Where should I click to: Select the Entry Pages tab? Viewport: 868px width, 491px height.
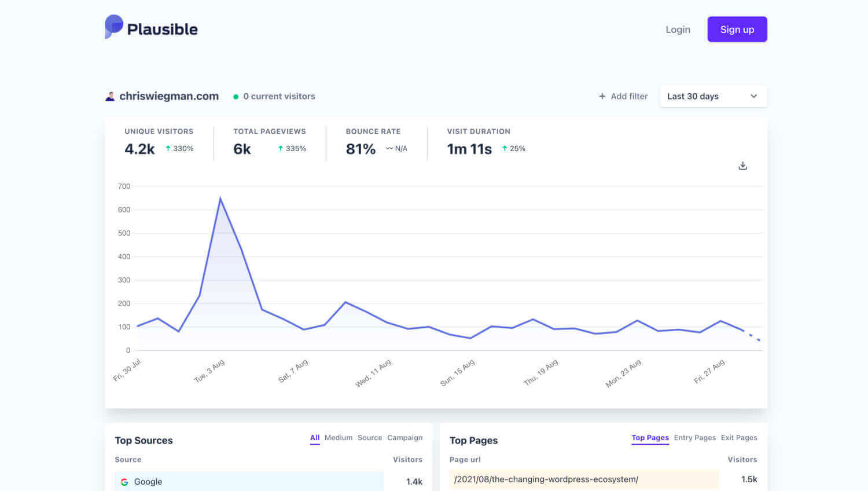[694, 438]
